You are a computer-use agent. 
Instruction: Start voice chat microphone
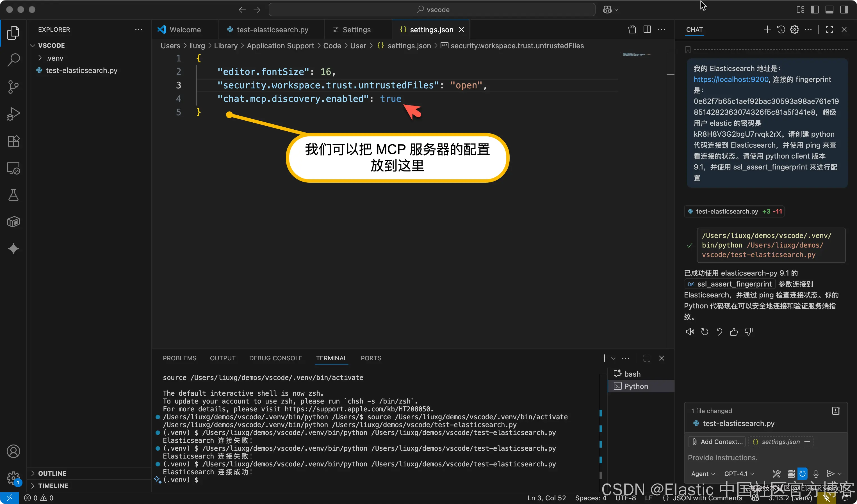click(816, 474)
